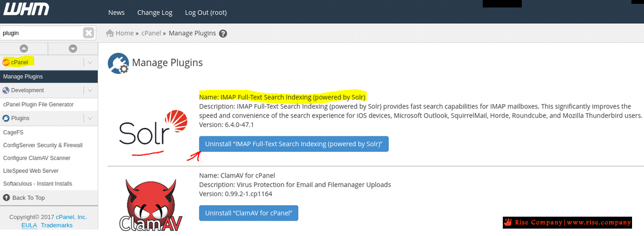Click the Name: ClamAV for cPanel text
644x236 pixels.
[237, 176]
